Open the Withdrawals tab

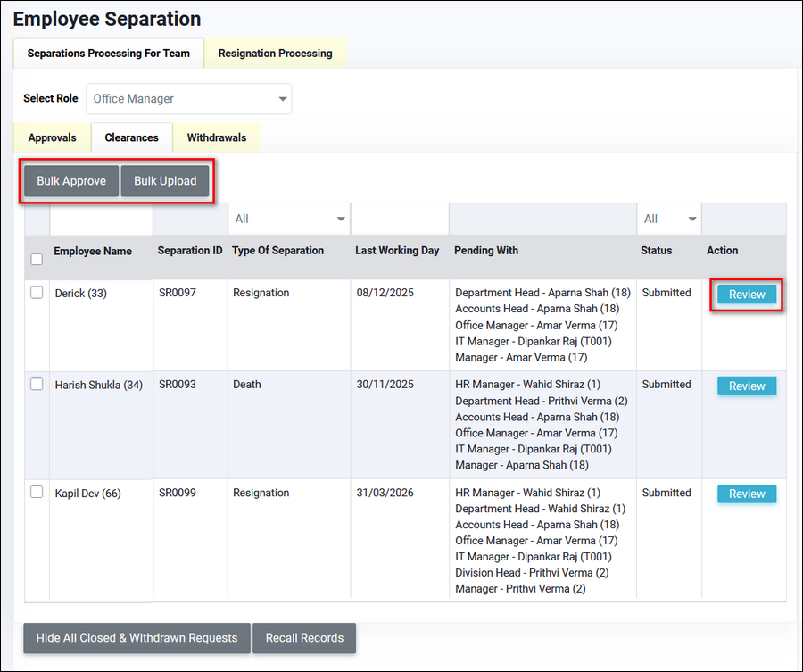point(216,138)
